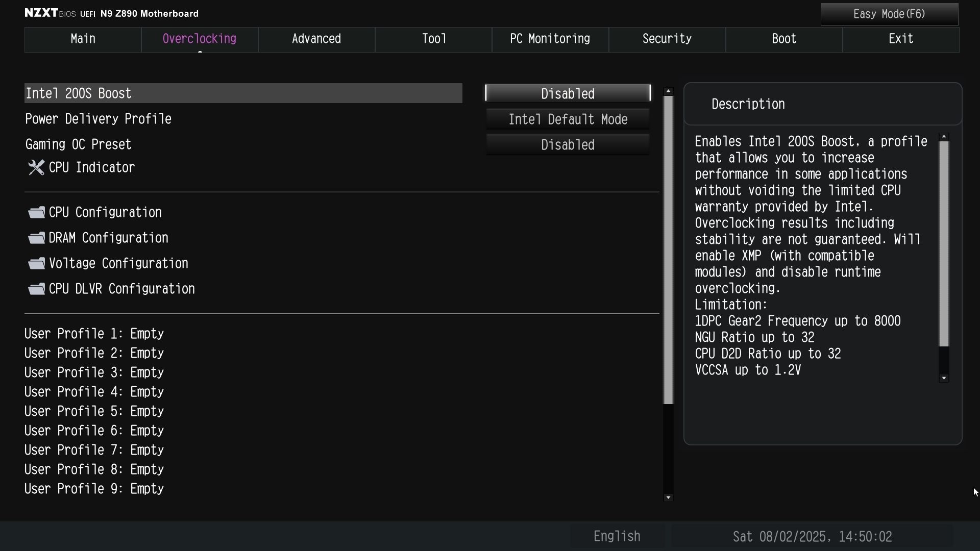Click the main list scroll-up arrow
Viewport: 980px width, 551px height.
tap(668, 91)
